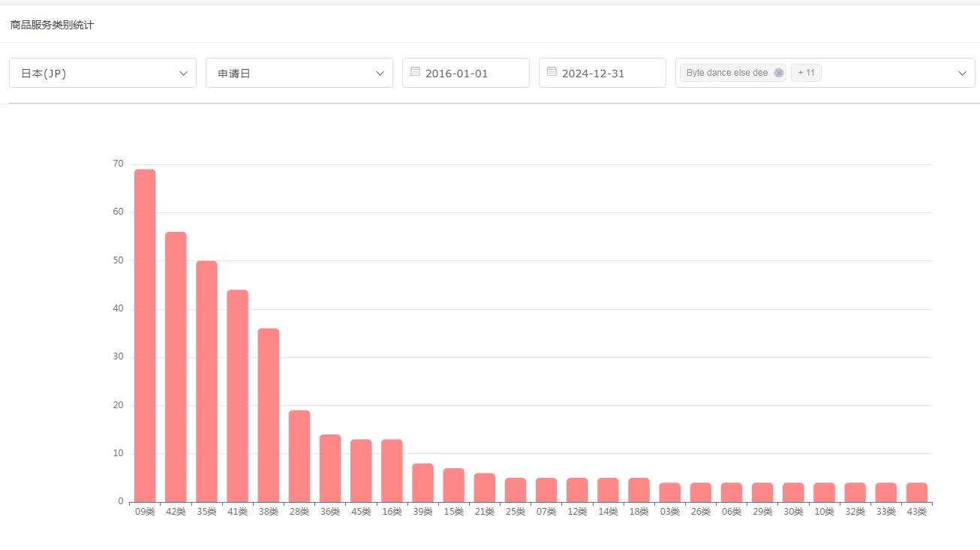
Task: Click the 商品服务类别统计 section title
Action: [x=52, y=26]
